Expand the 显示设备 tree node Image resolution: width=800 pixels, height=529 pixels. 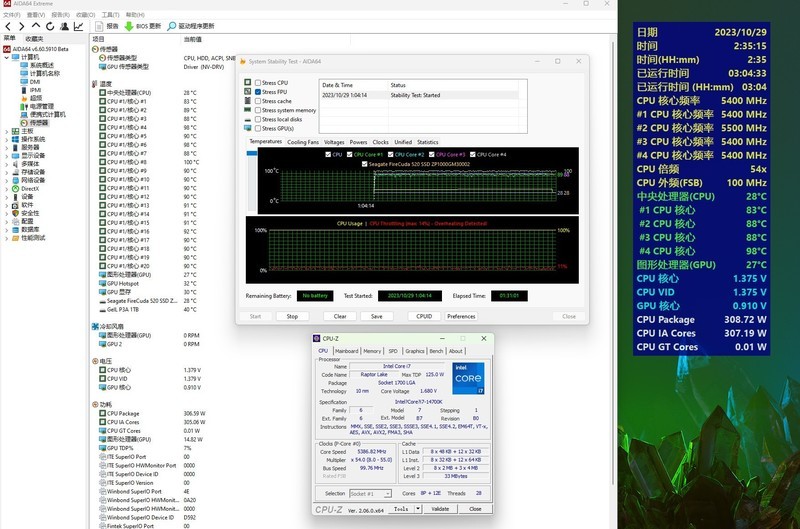tap(7, 156)
